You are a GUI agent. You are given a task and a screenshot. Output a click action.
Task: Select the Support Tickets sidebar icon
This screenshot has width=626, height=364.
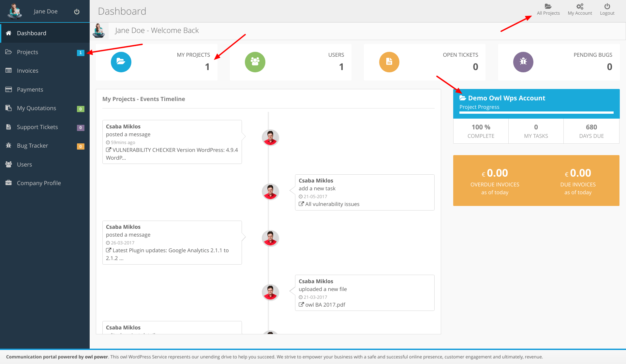pos(9,127)
